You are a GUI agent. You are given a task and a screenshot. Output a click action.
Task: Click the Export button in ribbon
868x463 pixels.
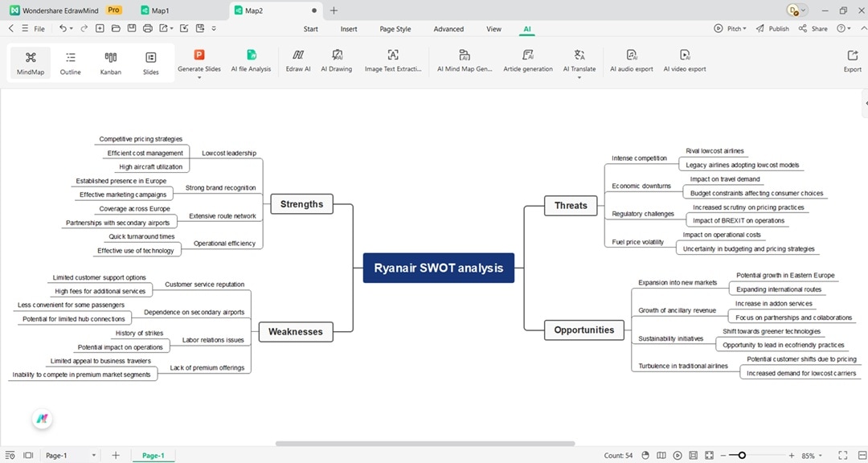click(853, 61)
